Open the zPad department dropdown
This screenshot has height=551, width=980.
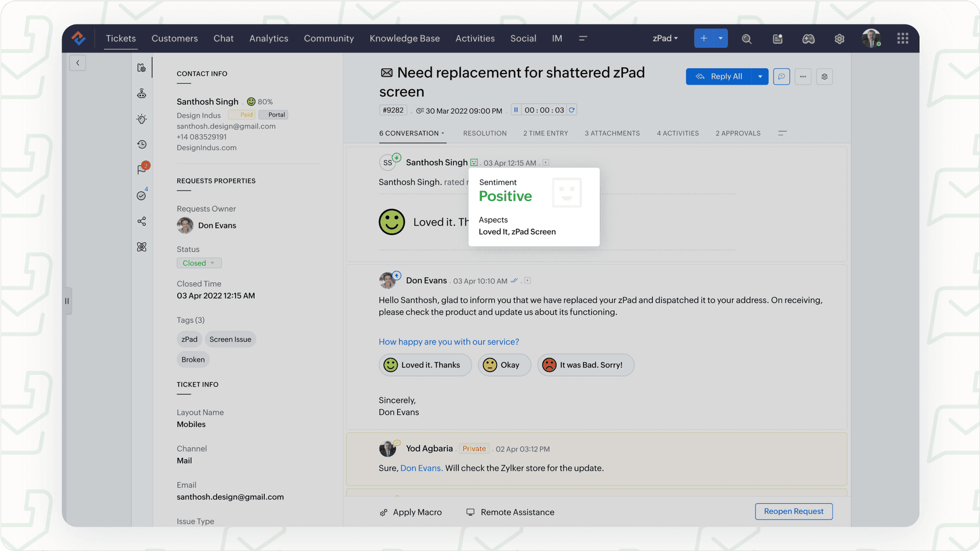[665, 38]
